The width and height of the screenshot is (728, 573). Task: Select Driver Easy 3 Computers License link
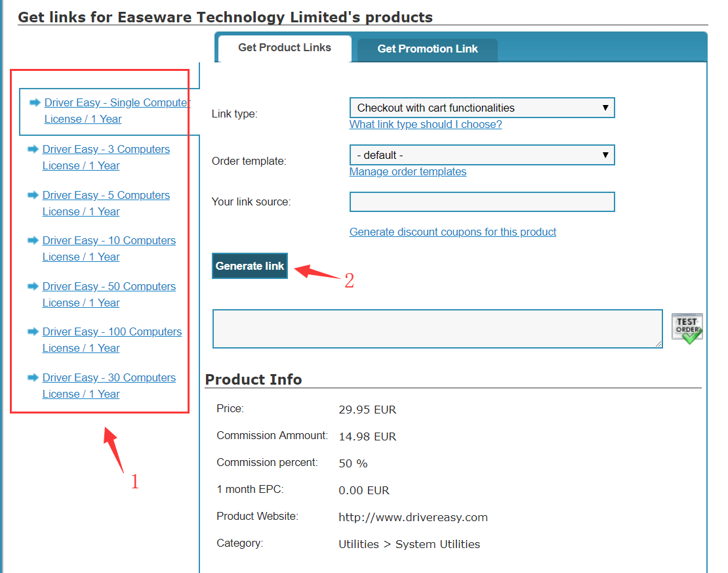tap(106, 150)
